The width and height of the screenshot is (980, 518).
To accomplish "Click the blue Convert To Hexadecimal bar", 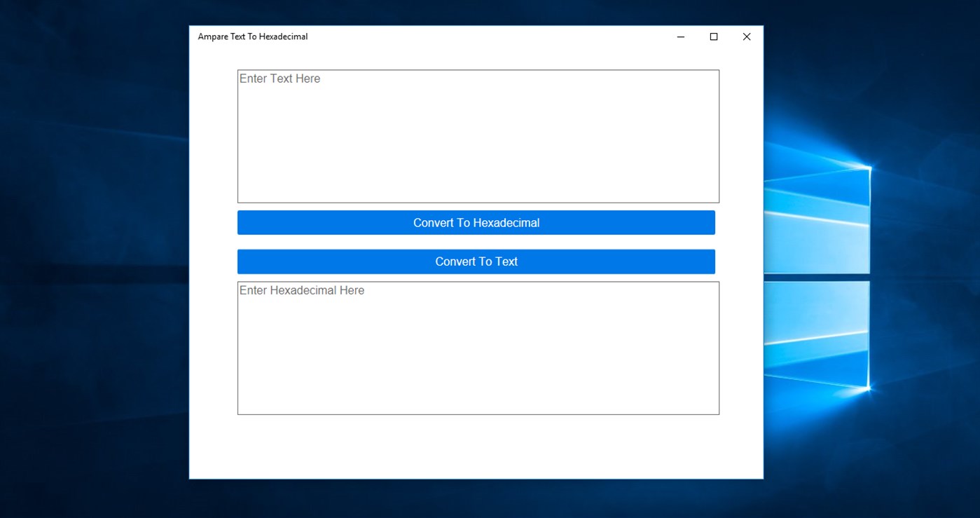I will click(x=476, y=222).
